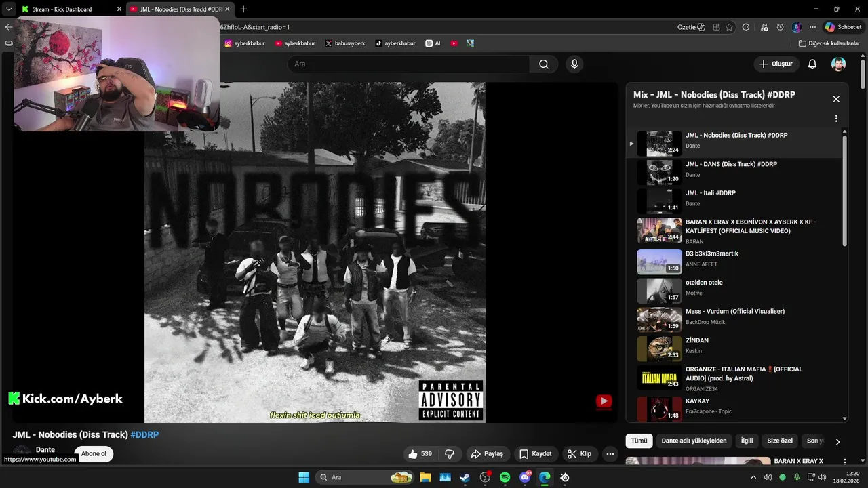Open more video actions ellipsis
Image resolution: width=868 pixels, height=488 pixels.
(610, 454)
